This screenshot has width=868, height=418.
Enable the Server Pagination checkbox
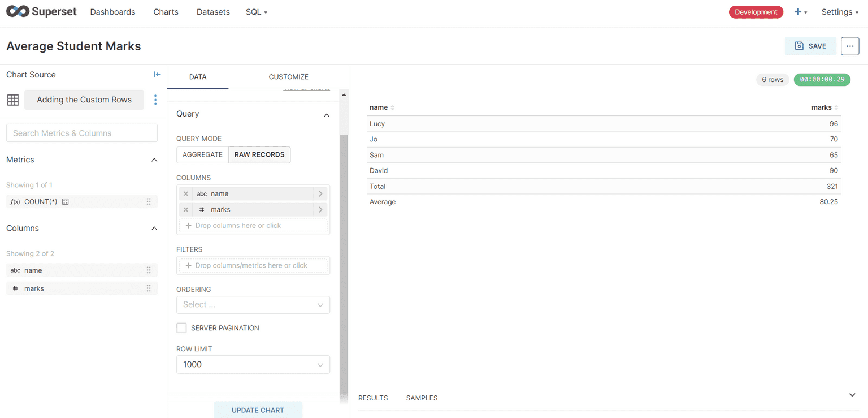[181, 328]
